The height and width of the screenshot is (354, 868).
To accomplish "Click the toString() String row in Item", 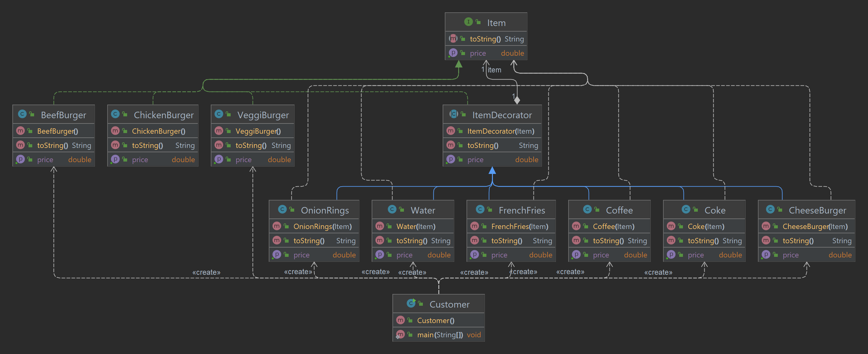I will click(x=485, y=39).
